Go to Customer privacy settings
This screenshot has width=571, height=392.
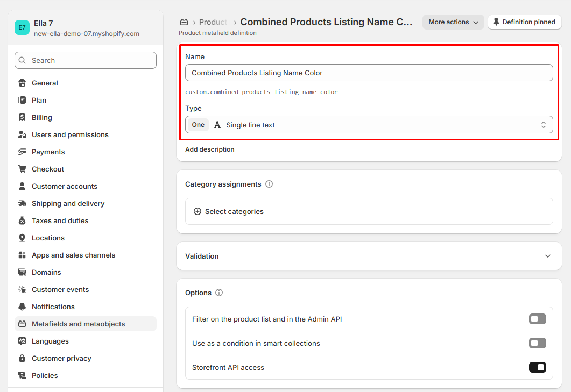coord(61,358)
